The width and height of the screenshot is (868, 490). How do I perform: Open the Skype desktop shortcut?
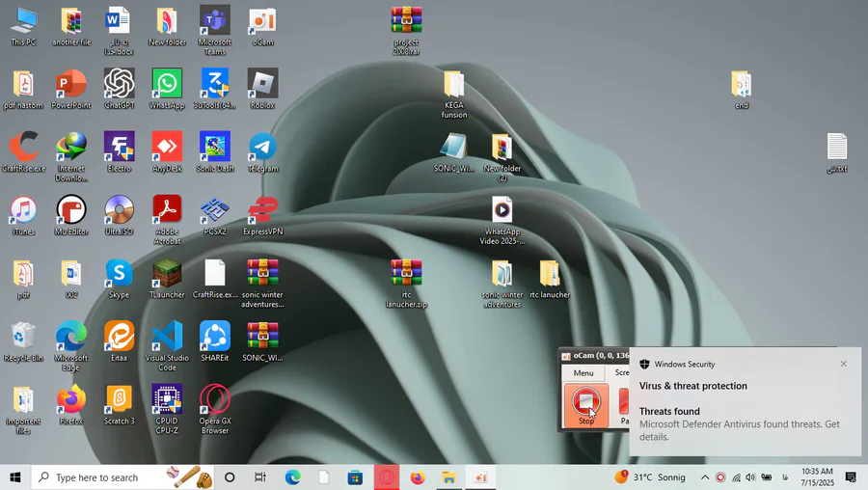[119, 279]
